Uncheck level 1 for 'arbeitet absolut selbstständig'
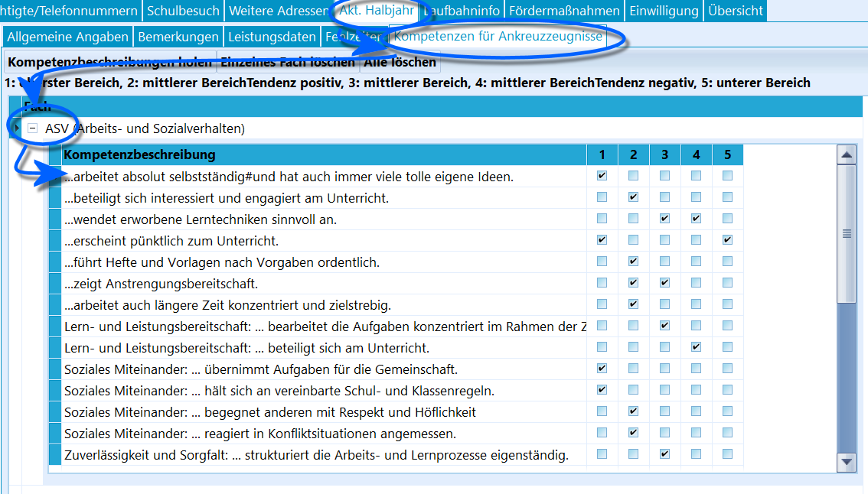Screen dimensions: 868x494 pyautogui.click(x=602, y=176)
